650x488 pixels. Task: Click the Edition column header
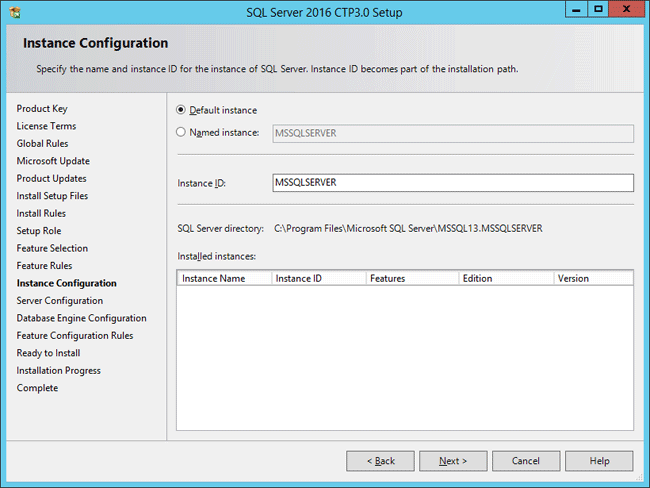(505, 278)
